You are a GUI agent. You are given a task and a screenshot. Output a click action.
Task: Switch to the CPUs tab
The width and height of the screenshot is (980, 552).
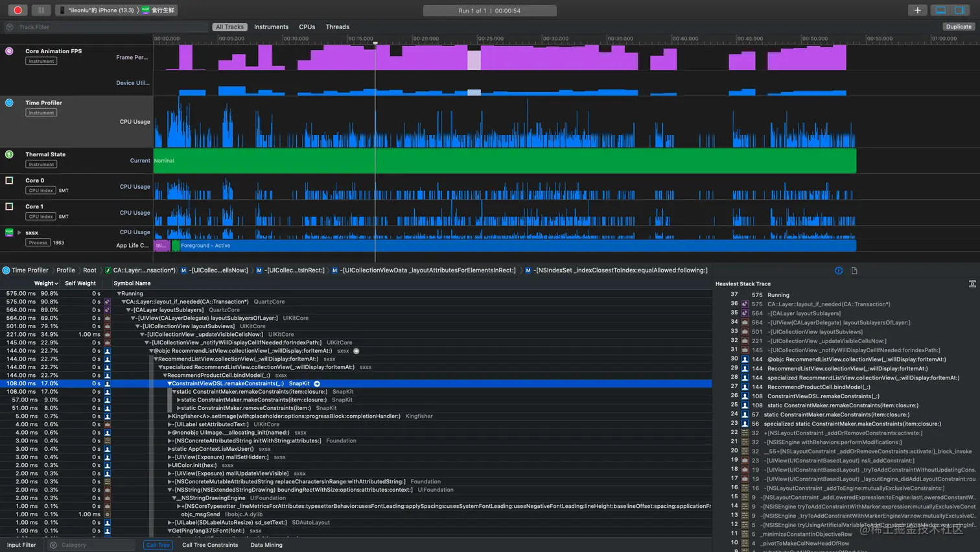click(x=307, y=27)
